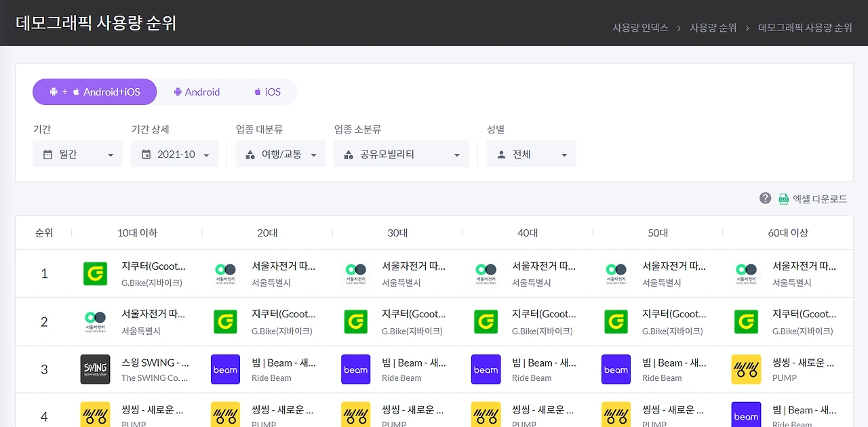Click Gcooter icon in 60대 이상 rank 2

coord(746,322)
